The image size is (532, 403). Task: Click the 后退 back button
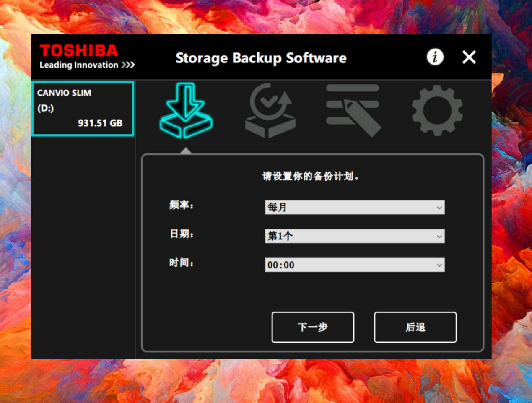(x=415, y=327)
